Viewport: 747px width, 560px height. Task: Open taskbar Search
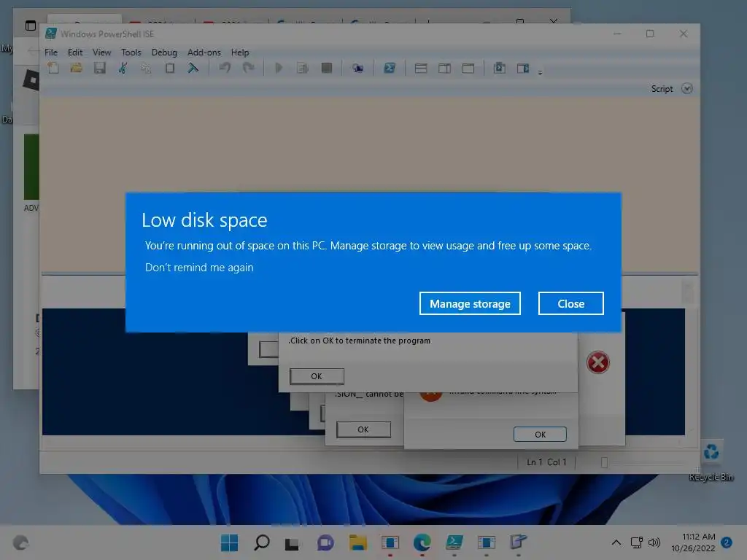click(262, 542)
